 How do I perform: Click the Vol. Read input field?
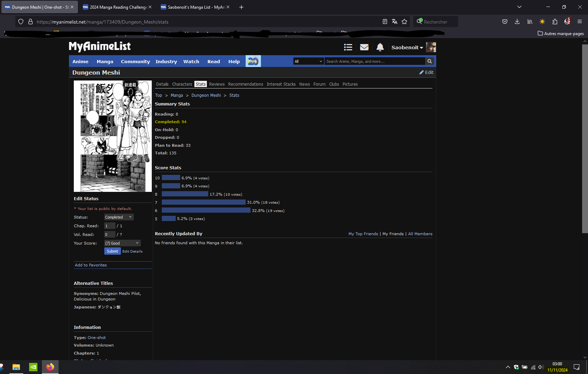click(x=110, y=235)
